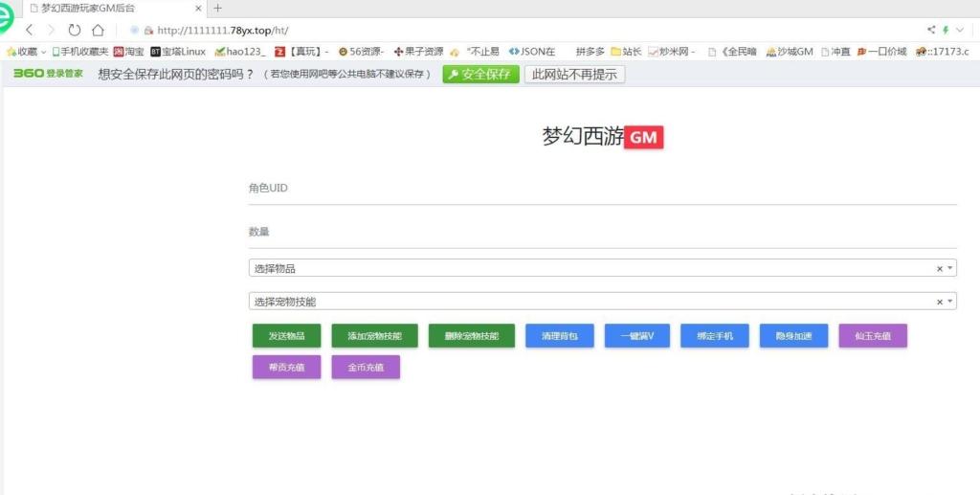The image size is (980, 495).
Task: Open the 拼多多 bookmark
Action: point(590,52)
